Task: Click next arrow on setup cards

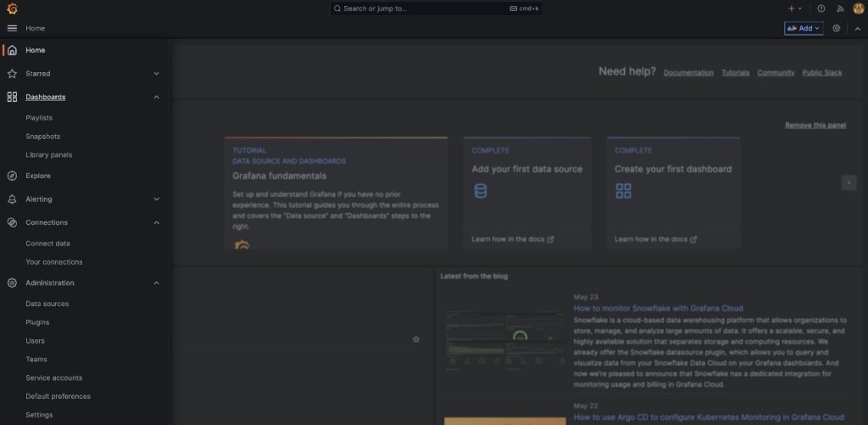Action: click(x=849, y=182)
